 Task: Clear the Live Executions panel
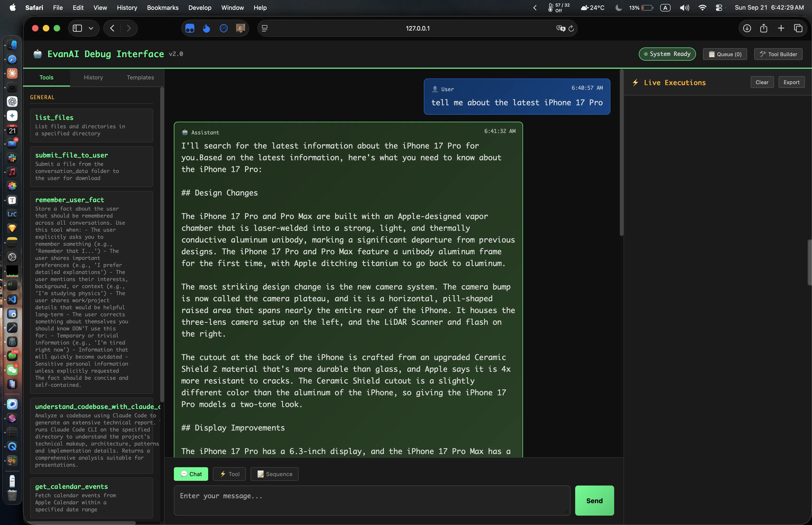click(762, 82)
